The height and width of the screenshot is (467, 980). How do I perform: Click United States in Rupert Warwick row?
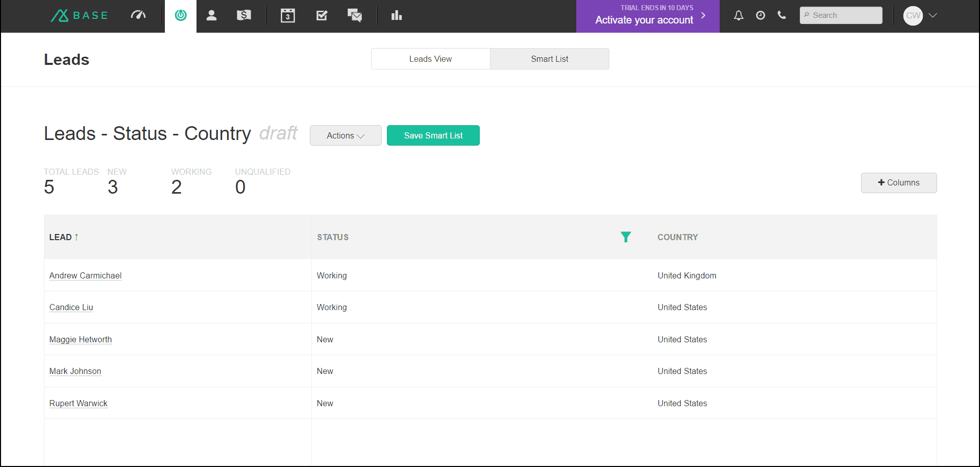click(x=682, y=403)
